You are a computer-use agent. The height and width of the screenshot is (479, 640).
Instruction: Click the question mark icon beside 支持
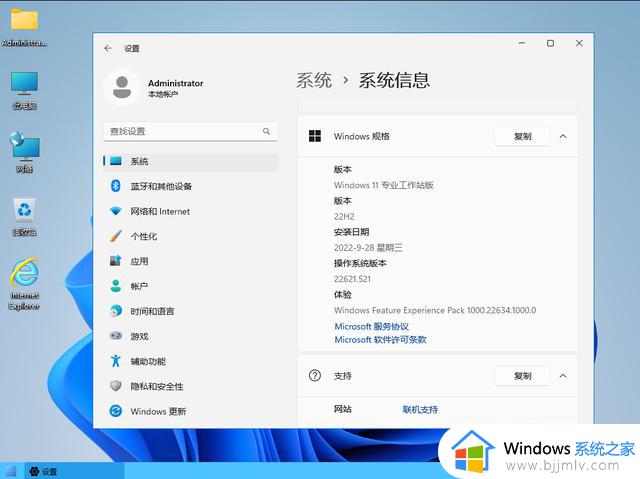[x=315, y=375]
